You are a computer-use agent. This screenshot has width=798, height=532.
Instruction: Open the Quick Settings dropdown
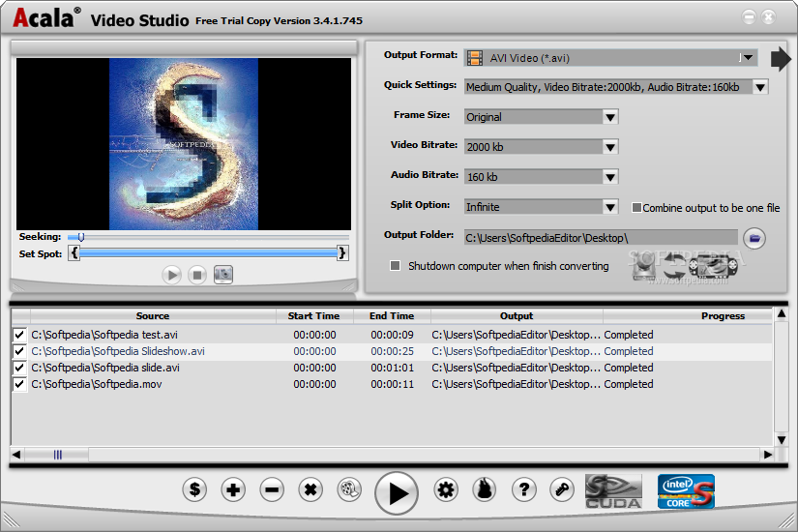(760, 87)
